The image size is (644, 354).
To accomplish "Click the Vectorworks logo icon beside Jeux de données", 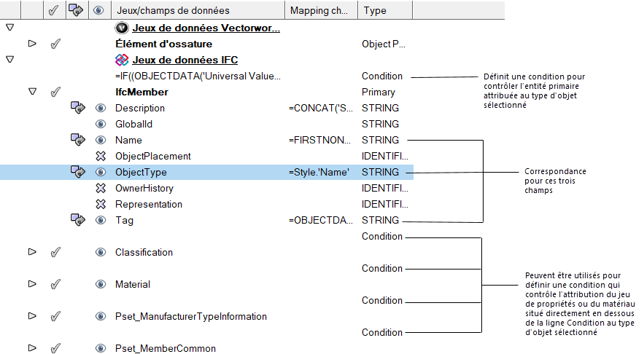I will point(122,28).
